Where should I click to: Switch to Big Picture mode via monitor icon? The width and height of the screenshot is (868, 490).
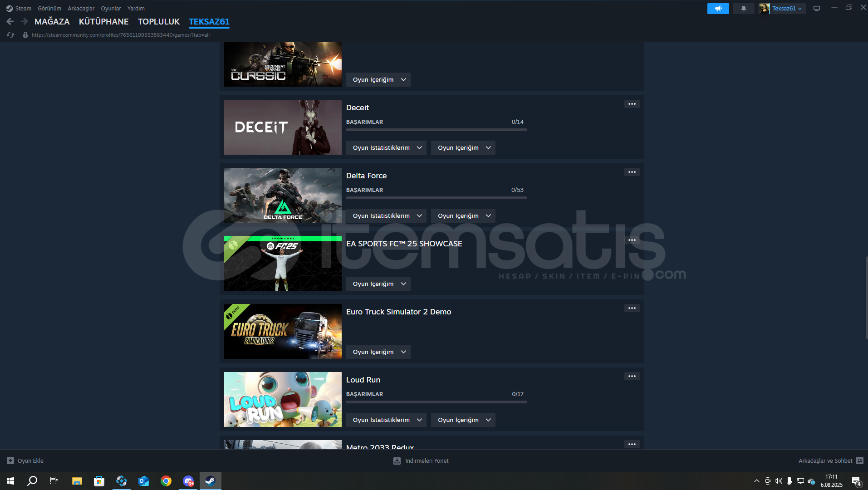tap(817, 9)
